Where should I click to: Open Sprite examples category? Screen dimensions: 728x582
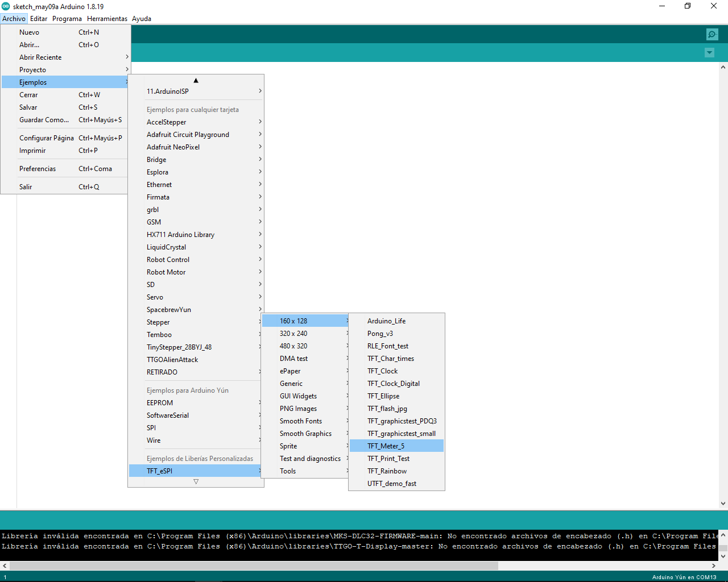click(305, 446)
